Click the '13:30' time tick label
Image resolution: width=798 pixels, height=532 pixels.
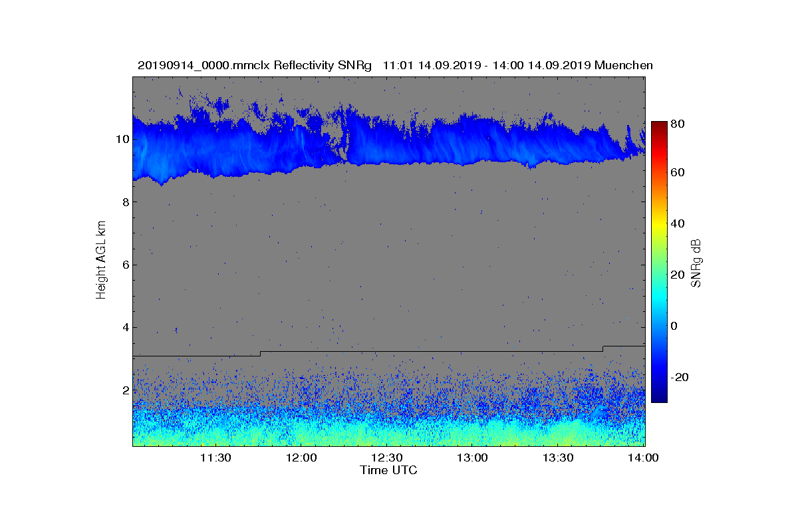[x=558, y=458]
